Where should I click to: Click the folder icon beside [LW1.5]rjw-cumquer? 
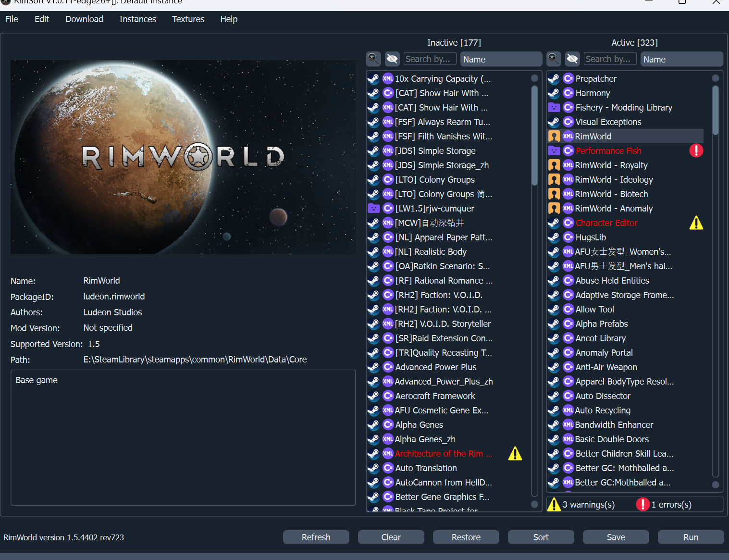373,208
